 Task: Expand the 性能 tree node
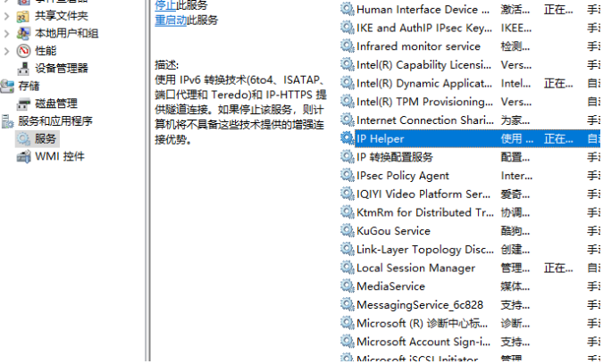(x=8, y=51)
